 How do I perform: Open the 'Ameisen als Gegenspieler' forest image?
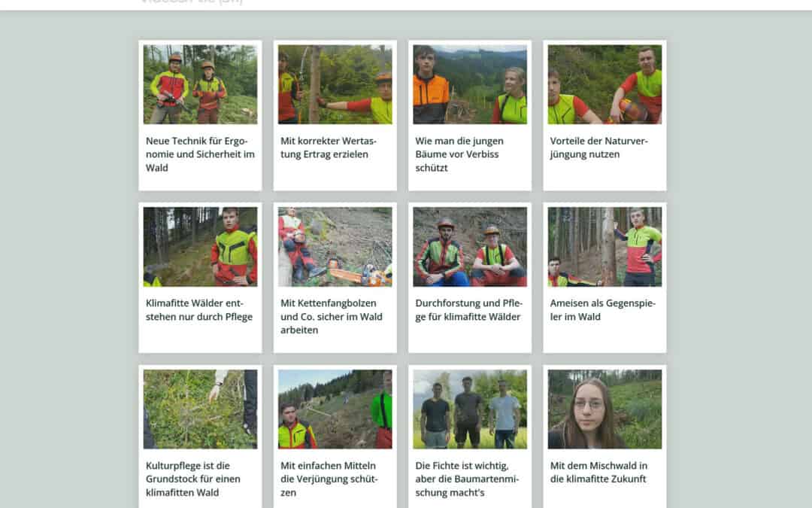(x=604, y=247)
